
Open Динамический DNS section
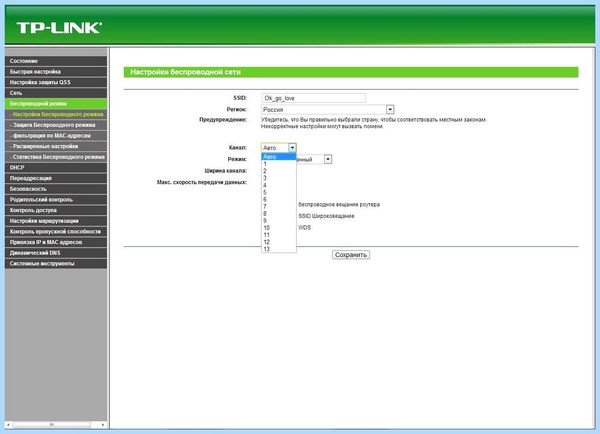pos(56,253)
